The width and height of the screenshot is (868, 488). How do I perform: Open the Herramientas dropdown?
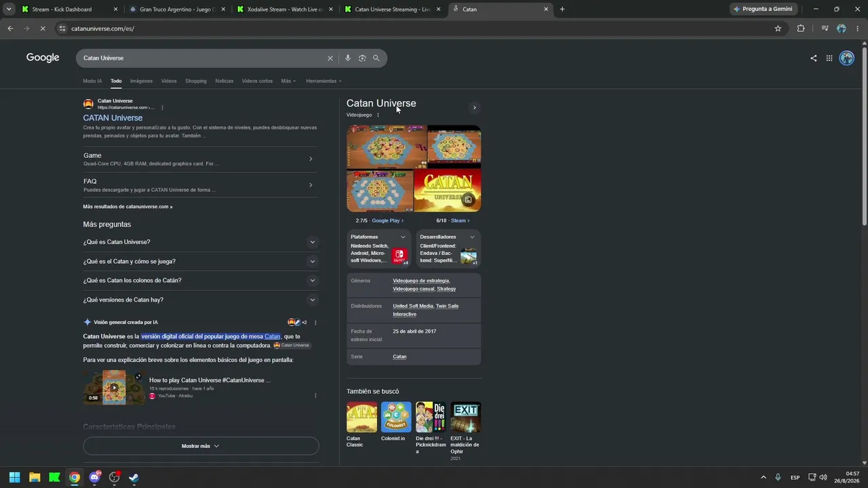pos(323,81)
